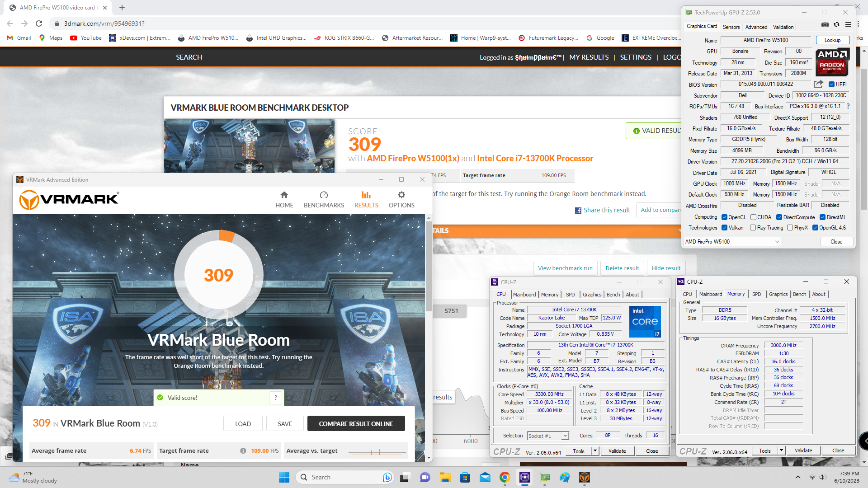Click the CPU-Z taskbar icon
This screenshot has width=868, height=488.
524,477
